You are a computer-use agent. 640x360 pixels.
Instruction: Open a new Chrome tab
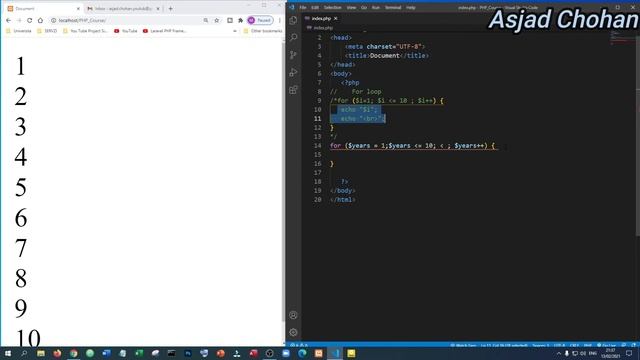pos(171,9)
